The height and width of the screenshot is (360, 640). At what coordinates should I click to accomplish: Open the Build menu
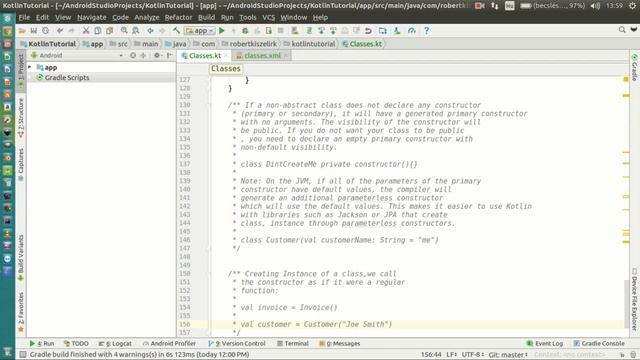(206, 18)
